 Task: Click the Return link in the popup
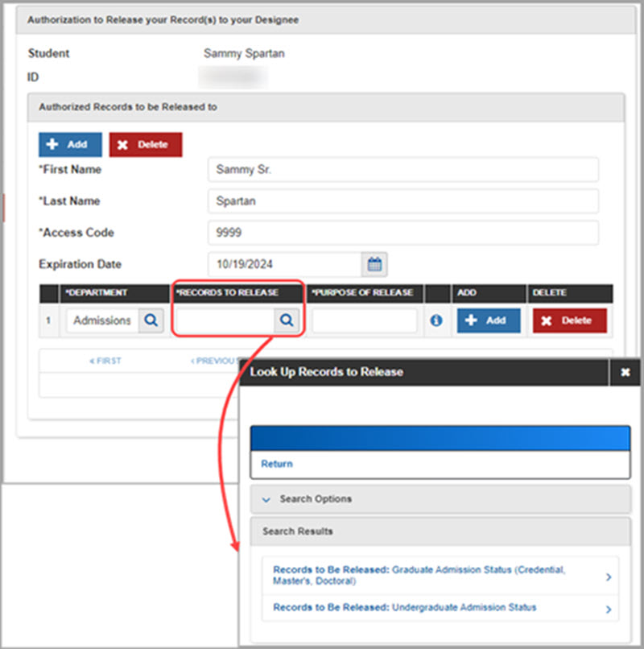[276, 465]
